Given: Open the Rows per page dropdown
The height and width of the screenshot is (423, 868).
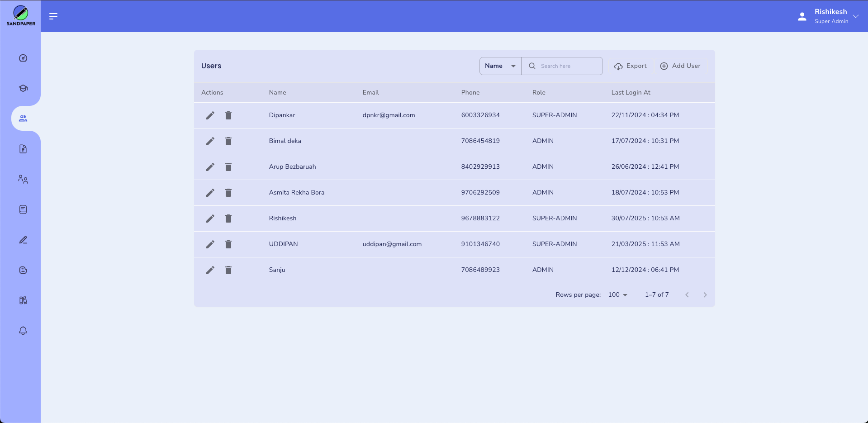Looking at the screenshot, I should point(617,295).
